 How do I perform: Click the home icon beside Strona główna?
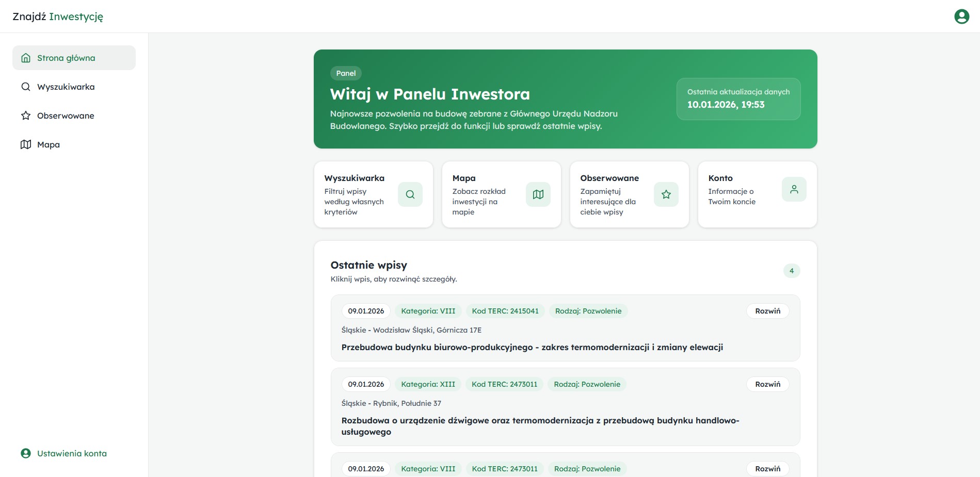[26, 58]
